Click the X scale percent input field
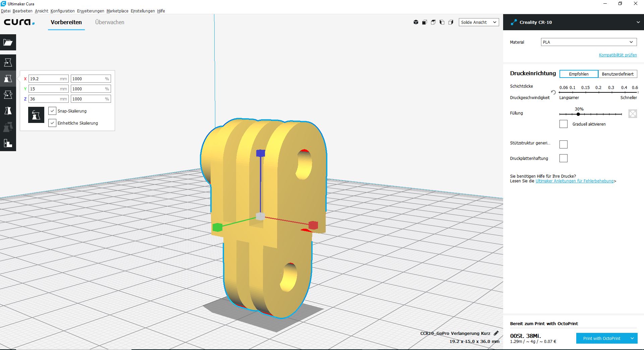Image resolution: width=644 pixels, height=350 pixels. [91, 79]
